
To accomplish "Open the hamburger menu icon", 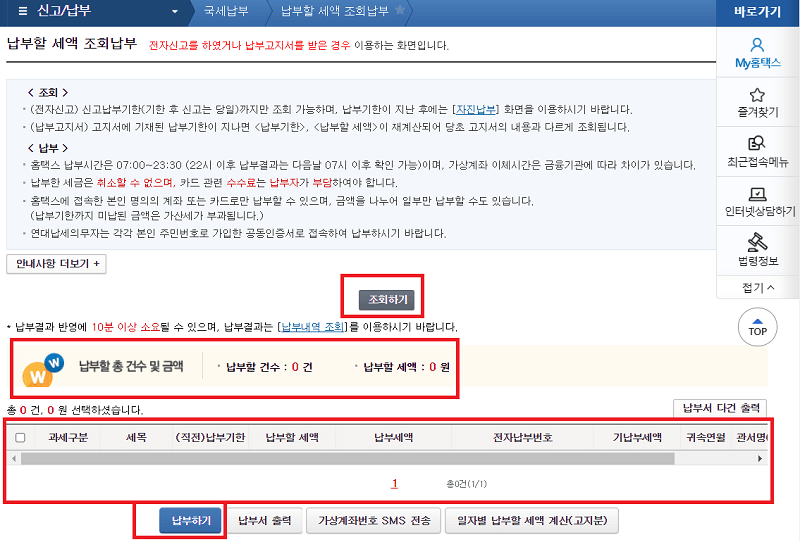I will 22,11.
